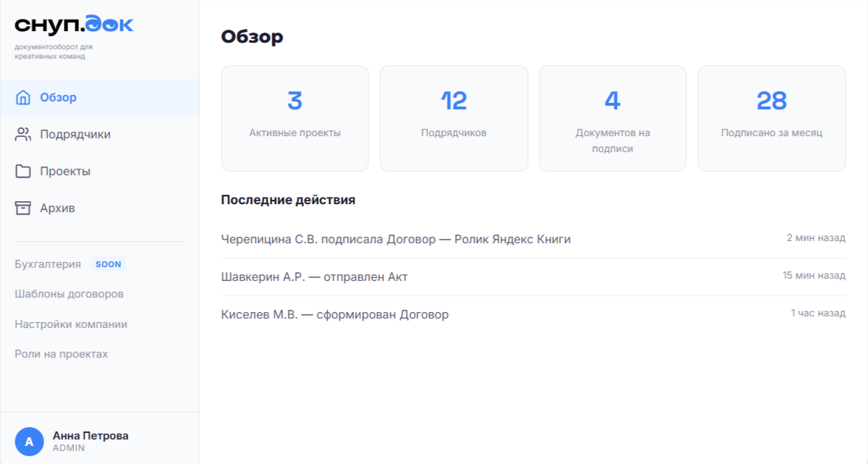Click the SOON badge next to Бухгалтерия

(107, 263)
